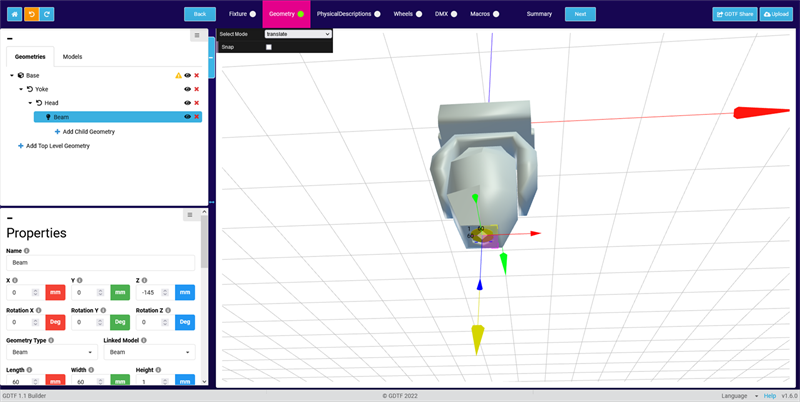The image size is (800, 402).
Task: Click Add Top Level Geometry
Action: point(57,146)
